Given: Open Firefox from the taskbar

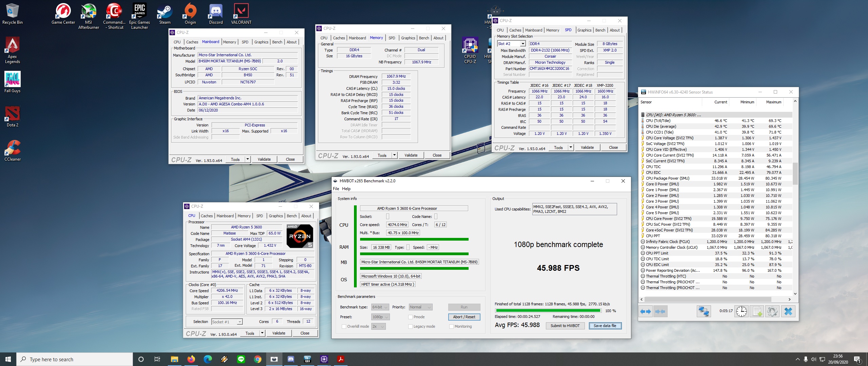Looking at the screenshot, I should tap(191, 359).
